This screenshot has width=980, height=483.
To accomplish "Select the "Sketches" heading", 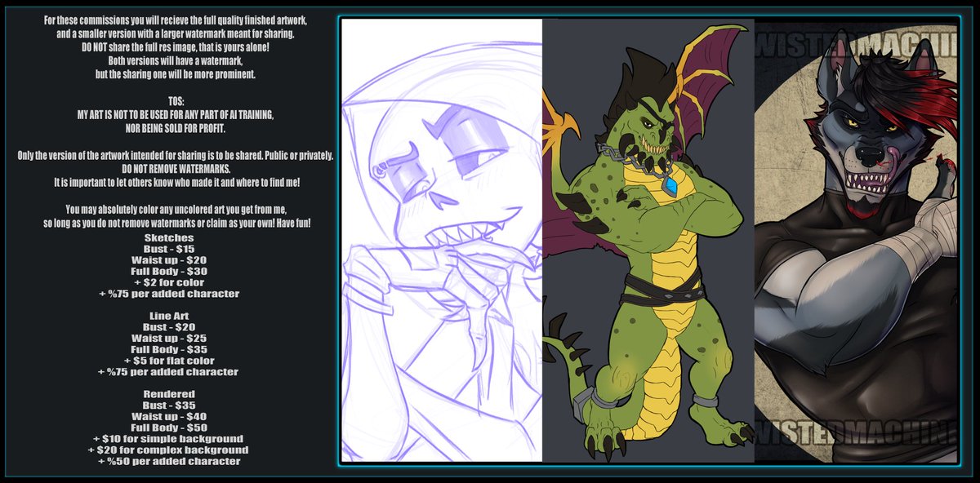I will [x=171, y=237].
